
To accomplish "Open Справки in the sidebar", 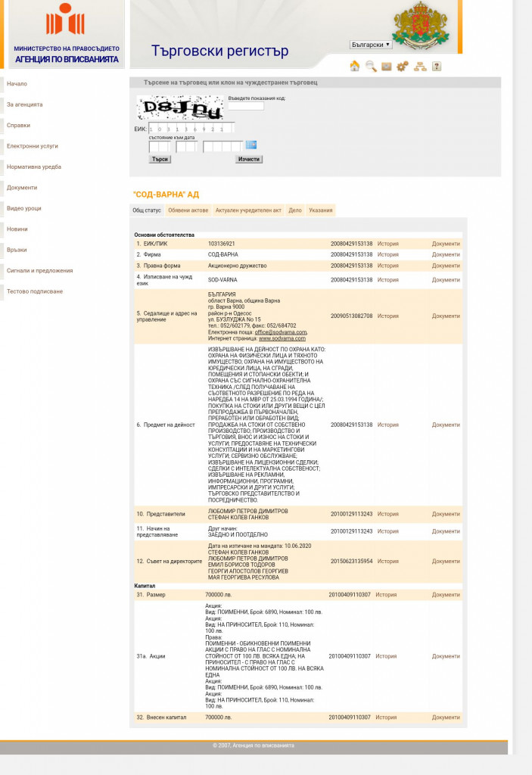I will (18, 125).
